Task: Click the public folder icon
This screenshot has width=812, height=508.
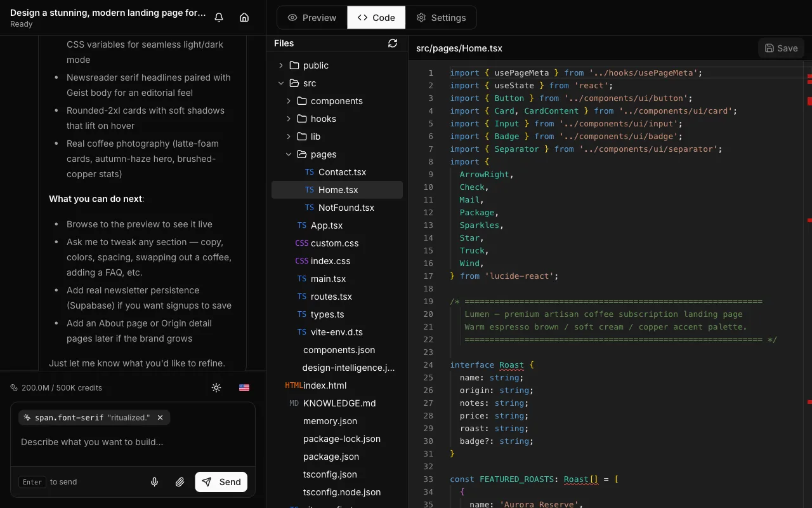Action: (294, 65)
